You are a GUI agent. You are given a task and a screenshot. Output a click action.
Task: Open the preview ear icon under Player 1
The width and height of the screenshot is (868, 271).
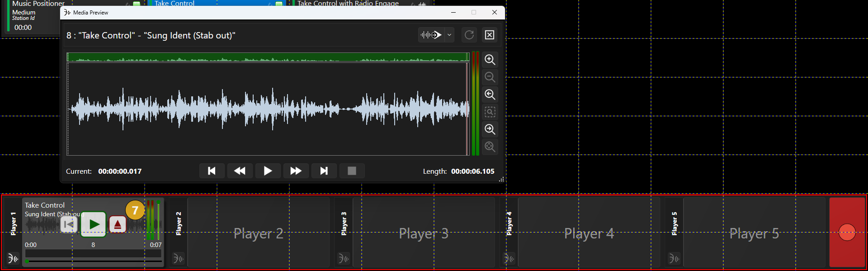tap(13, 259)
